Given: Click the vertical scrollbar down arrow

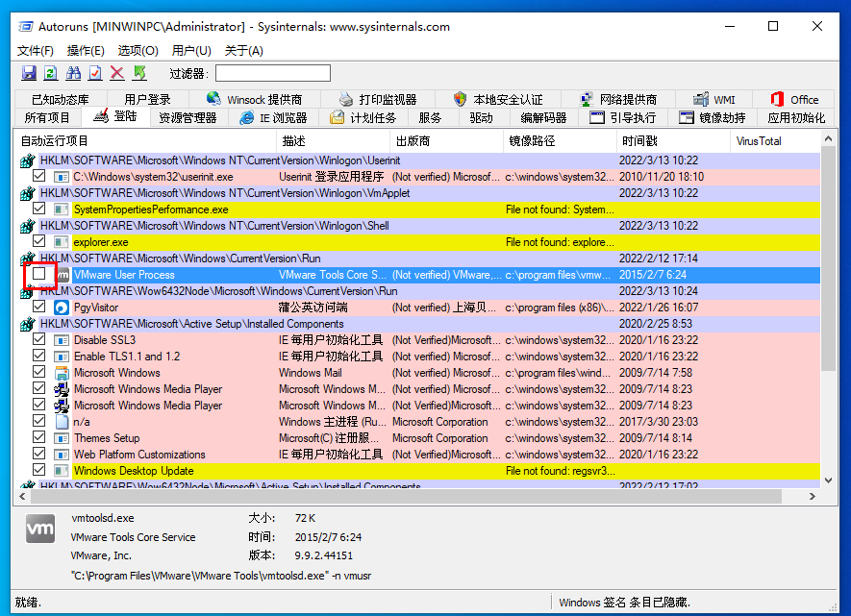Looking at the screenshot, I should click(x=828, y=480).
